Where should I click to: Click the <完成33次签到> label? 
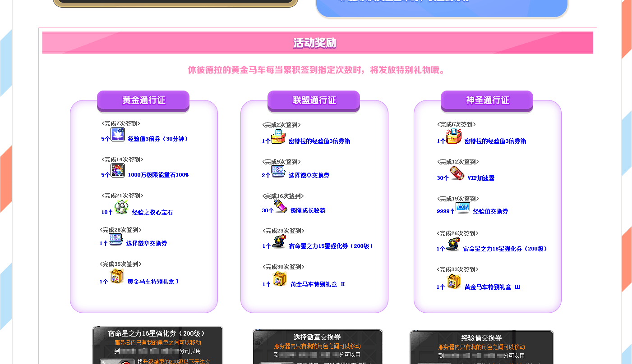458,269
